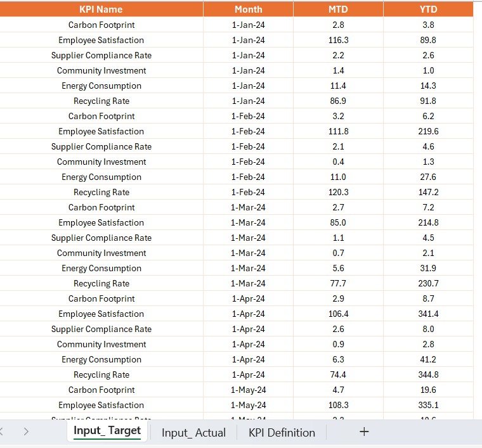Viewport: 482px width, 448px height.
Task: Click MTD value 85.0
Action: coord(338,222)
